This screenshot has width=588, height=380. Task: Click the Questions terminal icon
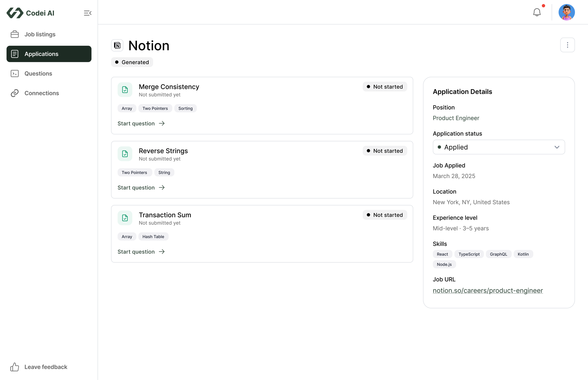click(15, 74)
